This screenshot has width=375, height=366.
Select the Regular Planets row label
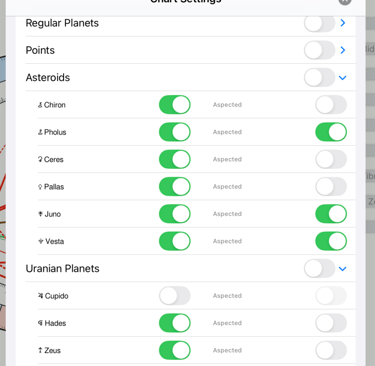pyautogui.click(x=62, y=23)
